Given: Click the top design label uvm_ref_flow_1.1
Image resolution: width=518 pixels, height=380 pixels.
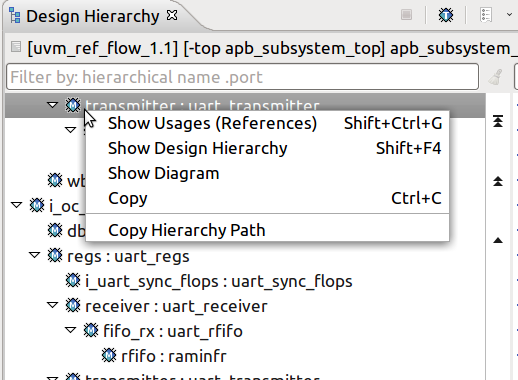Looking at the screenshot, I should (x=103, y=49).
